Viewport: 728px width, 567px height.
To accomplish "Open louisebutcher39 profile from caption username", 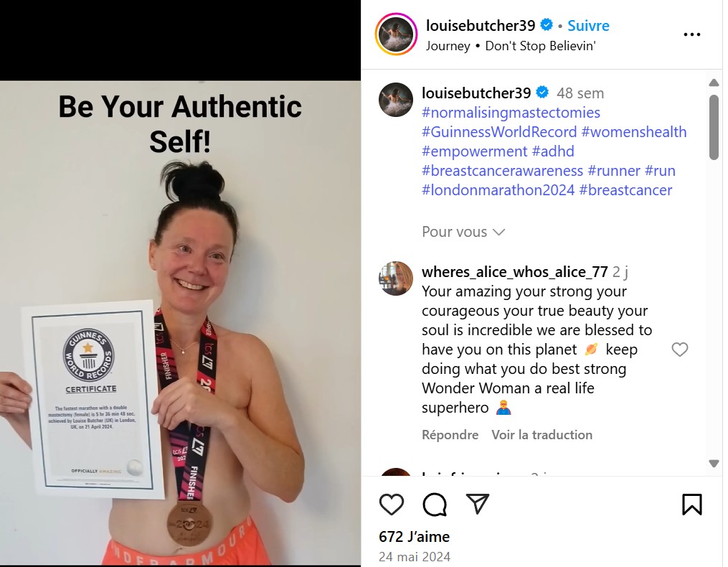I will pyautogui.click(x=476, y=93).
